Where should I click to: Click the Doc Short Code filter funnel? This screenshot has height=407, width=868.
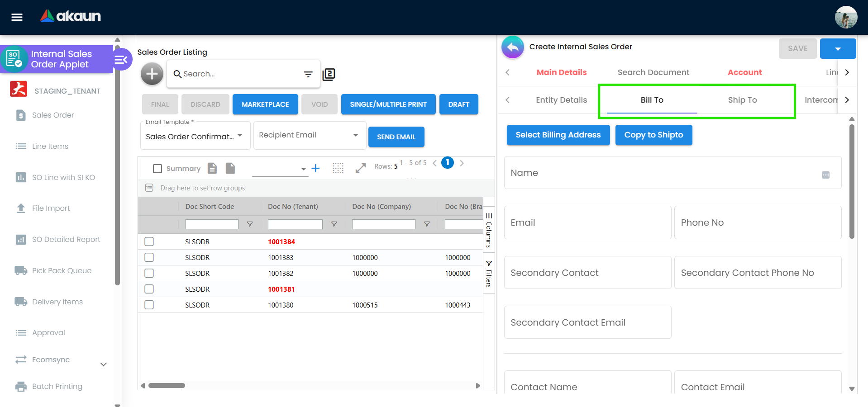(249, 224)
